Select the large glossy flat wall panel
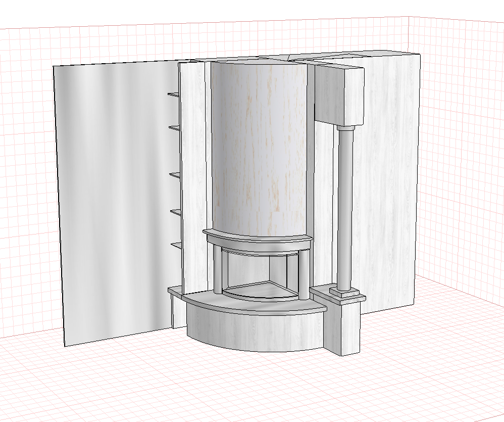 [117, 203]
